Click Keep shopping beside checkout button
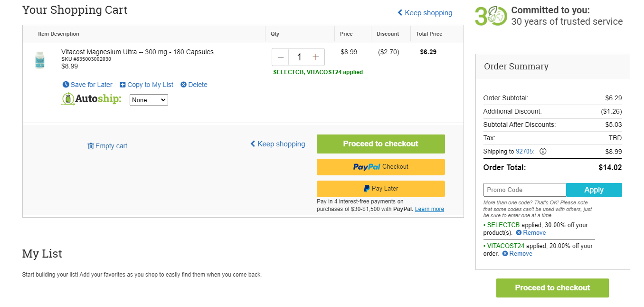This screenshot has width=644, height=307. click(278, 144)
